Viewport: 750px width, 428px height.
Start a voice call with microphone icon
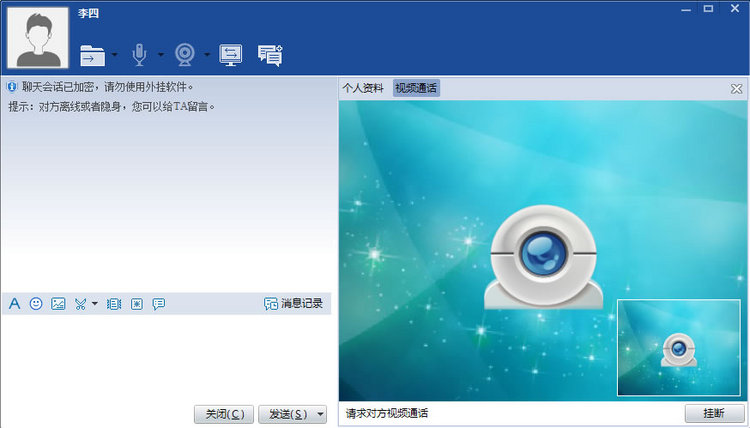coord(139,55)
